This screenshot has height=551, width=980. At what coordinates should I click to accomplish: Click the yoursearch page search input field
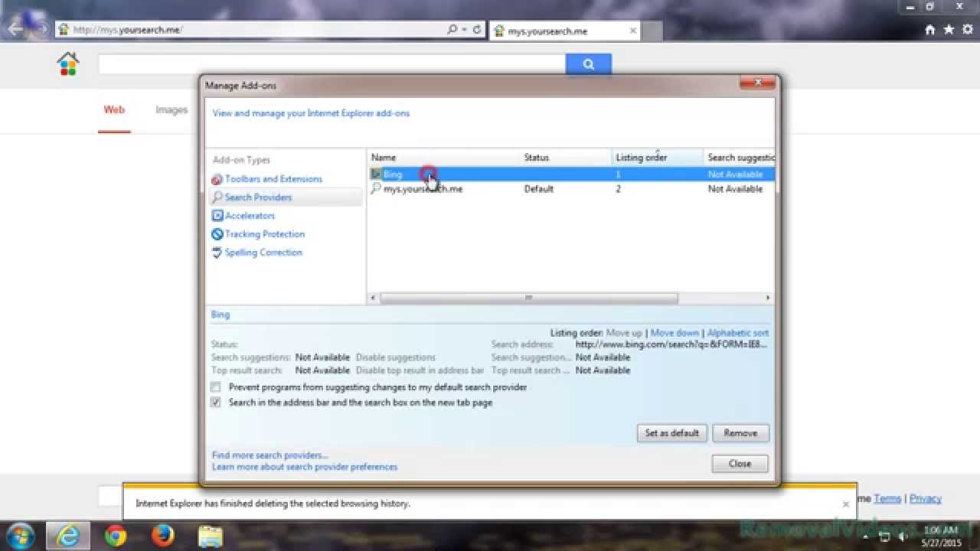[332, 64]
